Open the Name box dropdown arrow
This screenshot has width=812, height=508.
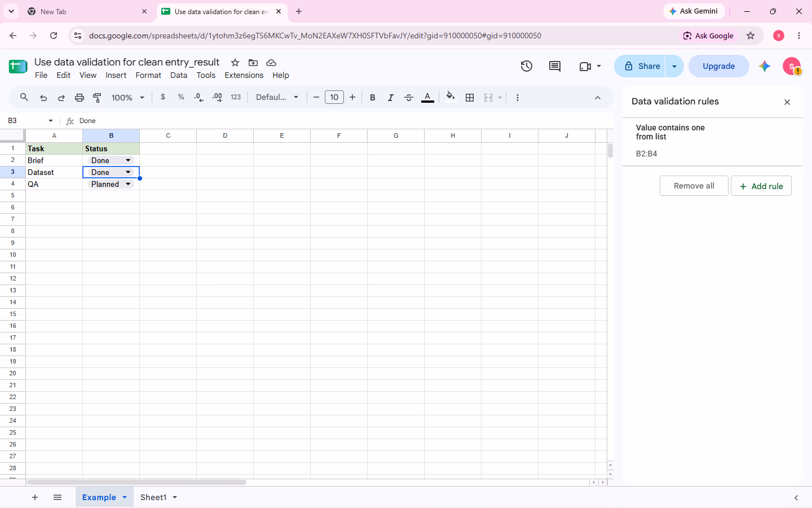click(51, 121)
